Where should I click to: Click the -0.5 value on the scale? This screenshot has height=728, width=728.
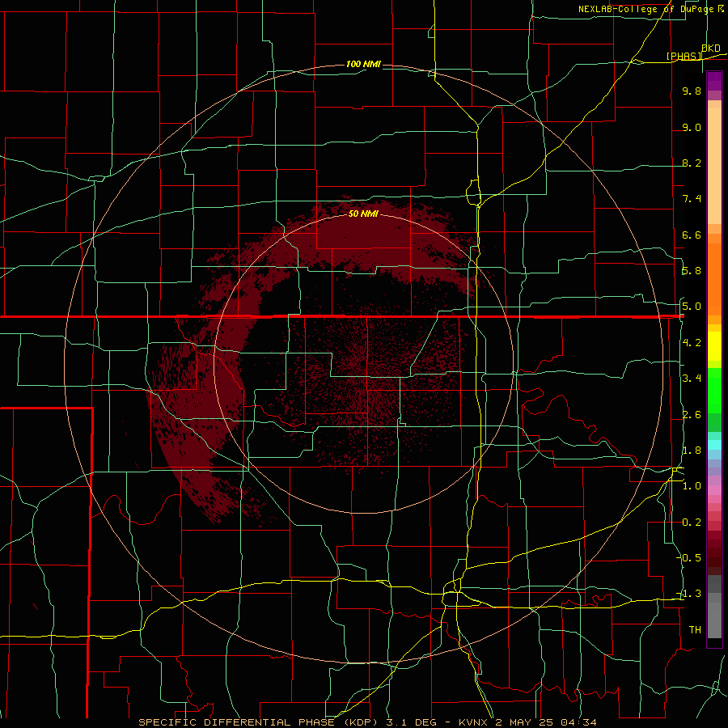(688, 558)
